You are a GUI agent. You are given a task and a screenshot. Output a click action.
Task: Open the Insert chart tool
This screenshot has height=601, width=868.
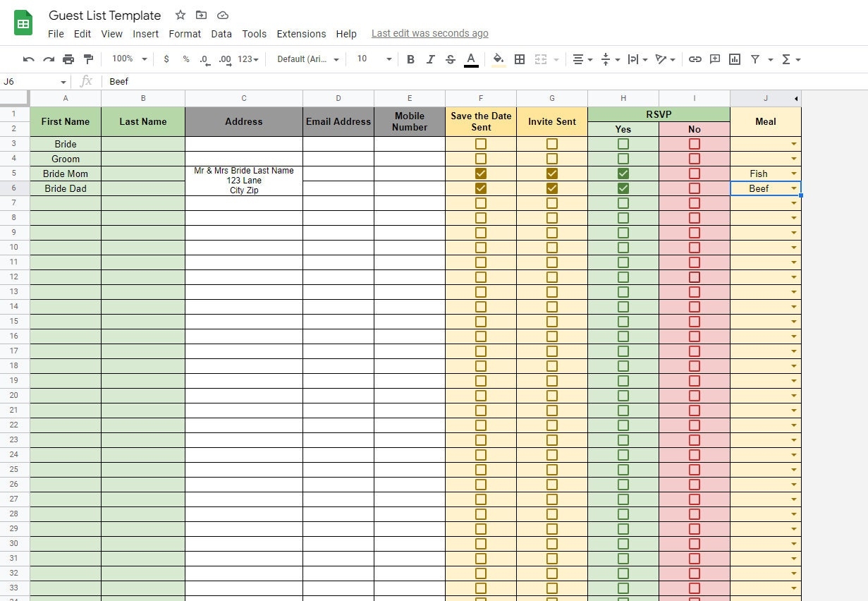coord(734,59)
